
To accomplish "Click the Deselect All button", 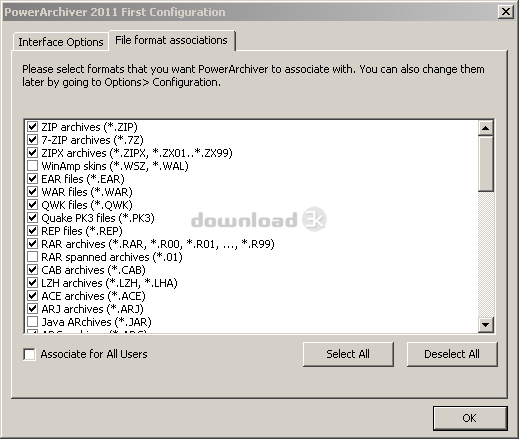I will point(452,354).
